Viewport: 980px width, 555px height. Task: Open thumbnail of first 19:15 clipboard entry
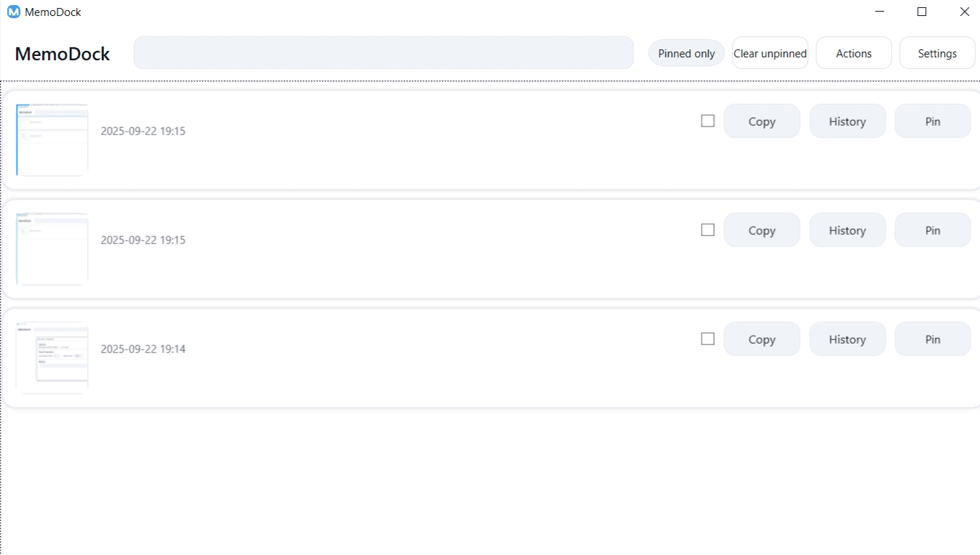[x=52, y=140]
